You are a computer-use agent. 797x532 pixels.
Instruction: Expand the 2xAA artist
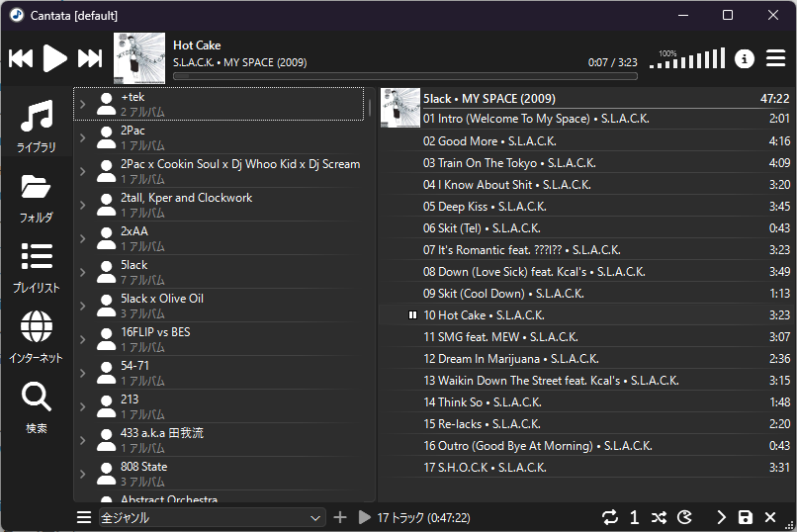point(82,238)
